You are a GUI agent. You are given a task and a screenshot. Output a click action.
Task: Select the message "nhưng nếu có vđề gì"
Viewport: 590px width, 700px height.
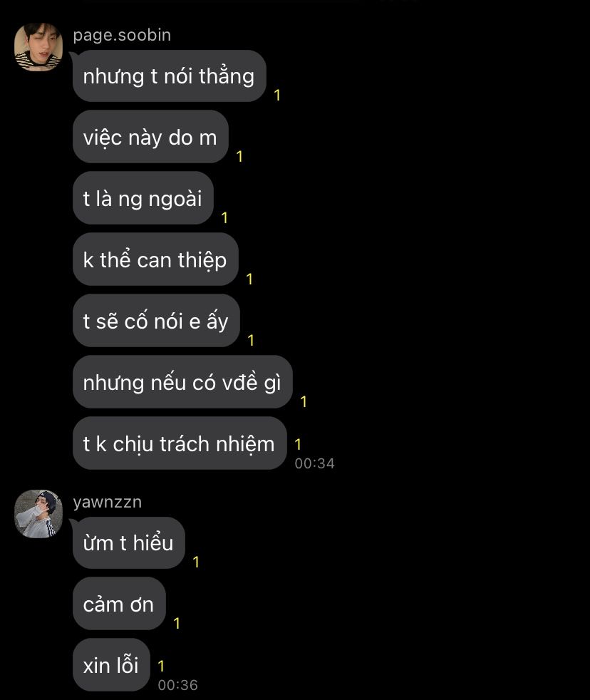pos(182,382)
